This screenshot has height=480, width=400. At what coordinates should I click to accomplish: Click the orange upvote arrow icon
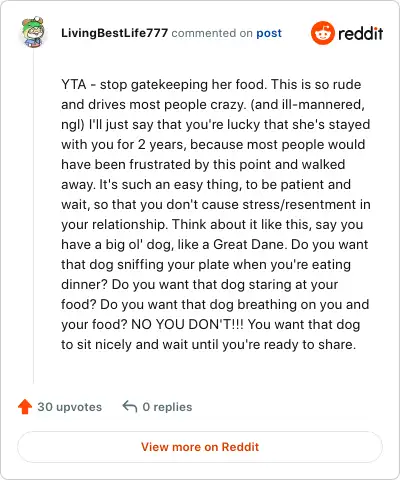coord(25,407)
